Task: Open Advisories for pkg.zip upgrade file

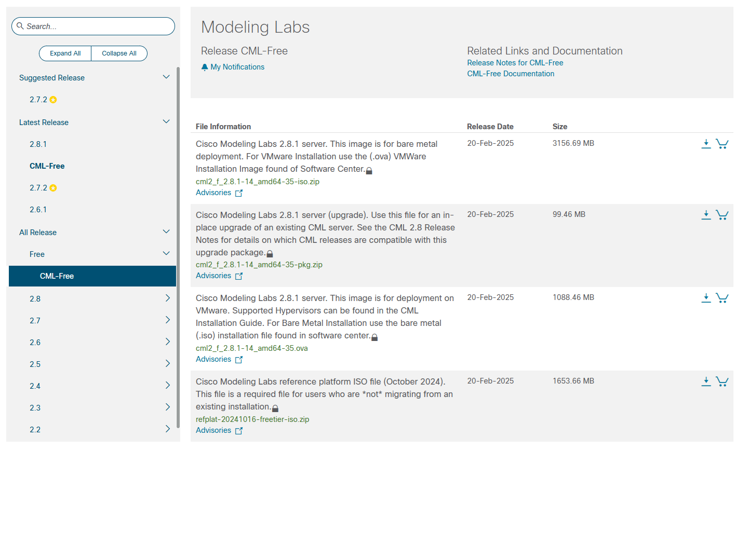Action: click(213, 276)
